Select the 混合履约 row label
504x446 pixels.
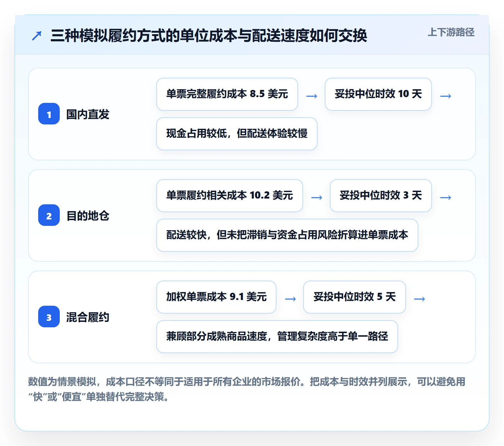point(88,317)
